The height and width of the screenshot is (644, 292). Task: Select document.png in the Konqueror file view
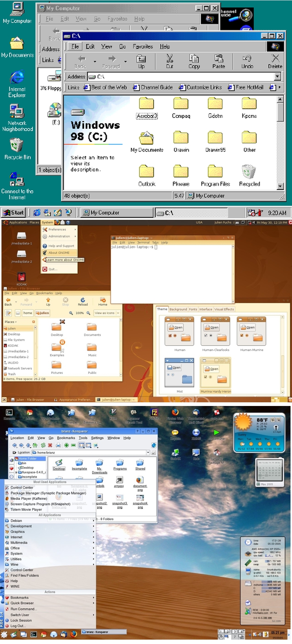(140, 484)
